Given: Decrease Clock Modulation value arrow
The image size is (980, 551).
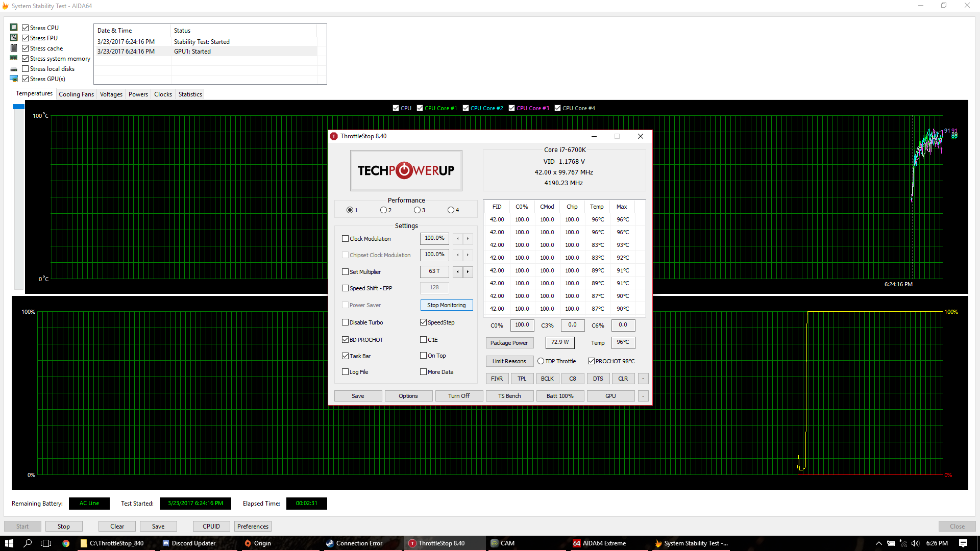Looking at the screenshot, I should pyautogui.click(x=458, y=239).
